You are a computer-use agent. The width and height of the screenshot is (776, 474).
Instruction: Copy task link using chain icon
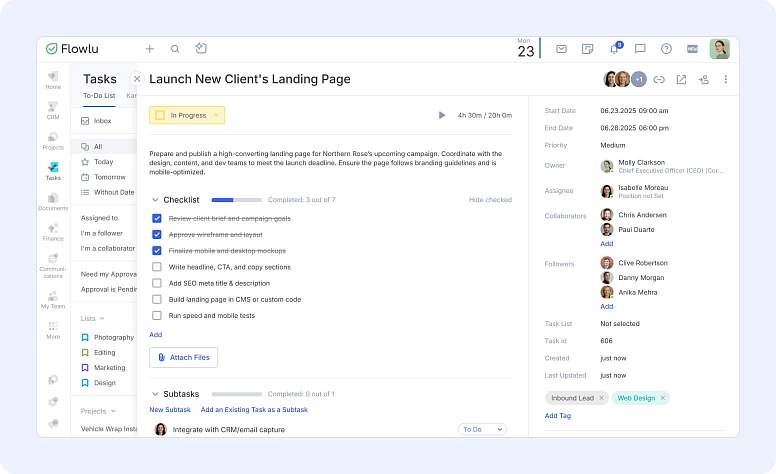pyautogui.click(x=659, y=80)
